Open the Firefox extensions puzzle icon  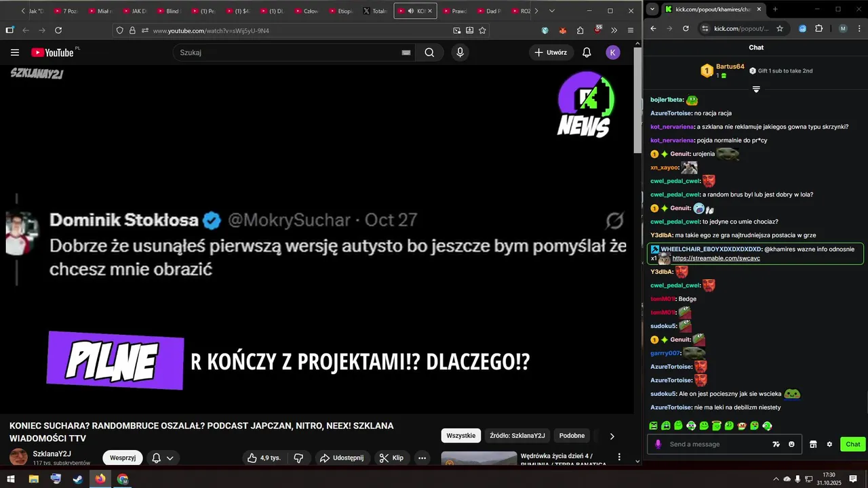[580, 30]
